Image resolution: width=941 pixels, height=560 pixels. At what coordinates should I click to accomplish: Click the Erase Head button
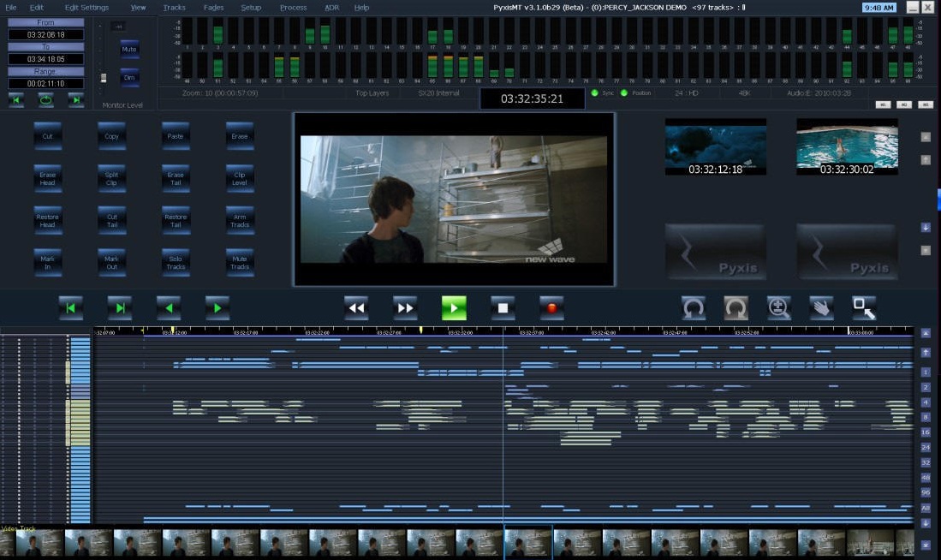point(47,178)
